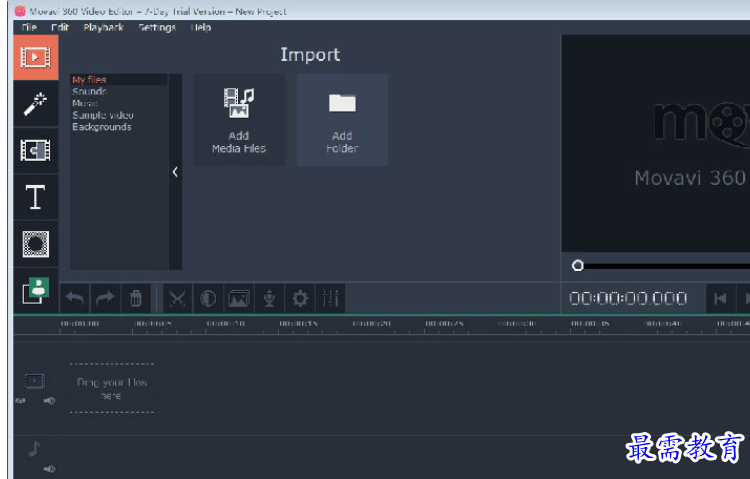
Task: Delete the selected clip with the trash icon
Action: pyautogui.click(x=136, y=299)
